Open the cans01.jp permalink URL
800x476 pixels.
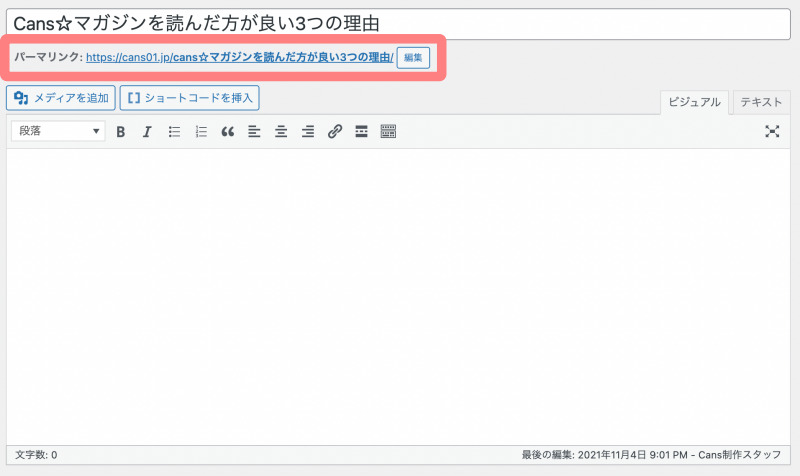pyautogui.click(x=239, y=58)
